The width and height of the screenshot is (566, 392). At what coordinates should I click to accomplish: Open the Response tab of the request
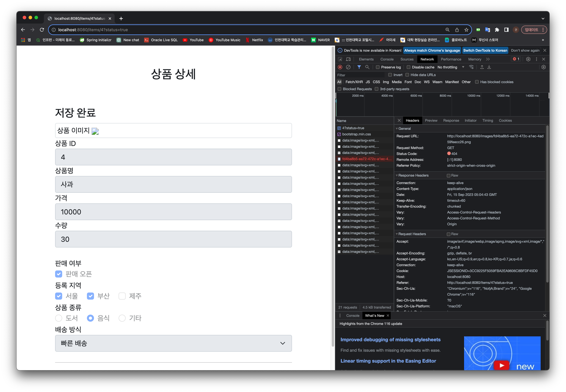click(451, 120)
